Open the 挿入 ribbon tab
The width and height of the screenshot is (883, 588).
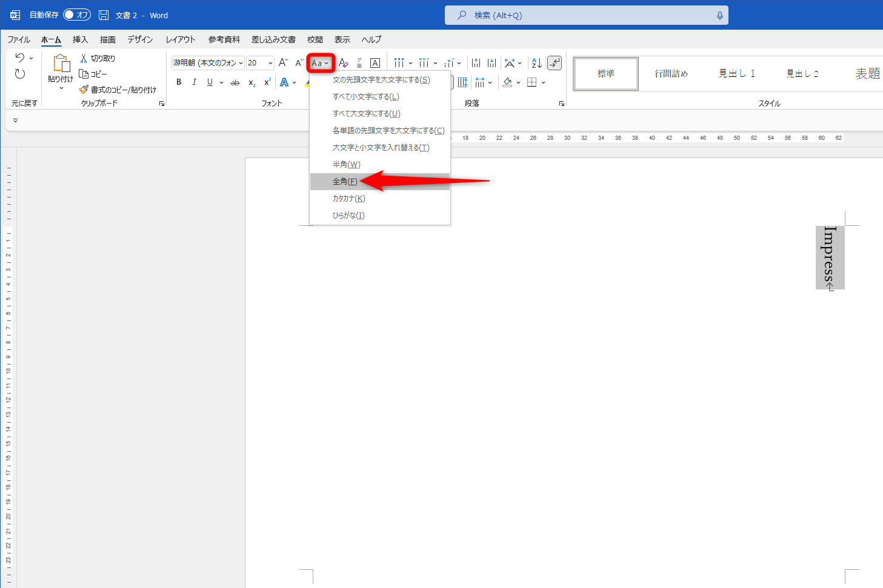pyautogui.click(x=80, y=39)
